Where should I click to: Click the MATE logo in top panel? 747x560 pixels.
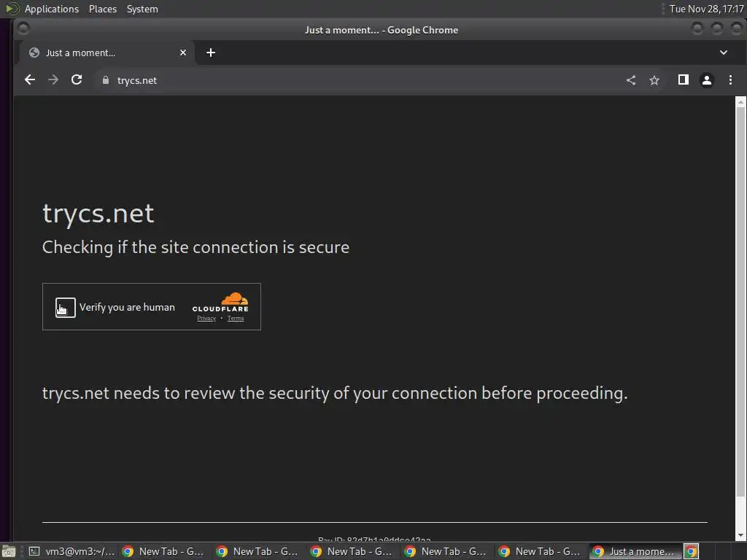coord(12,9)
